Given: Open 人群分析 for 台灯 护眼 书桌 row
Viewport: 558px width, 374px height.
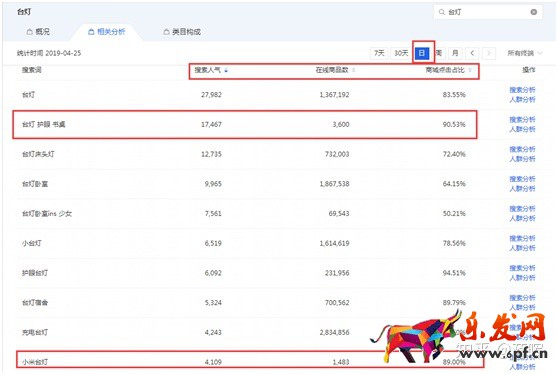Looking at the screenshot, I should (522, 129).
